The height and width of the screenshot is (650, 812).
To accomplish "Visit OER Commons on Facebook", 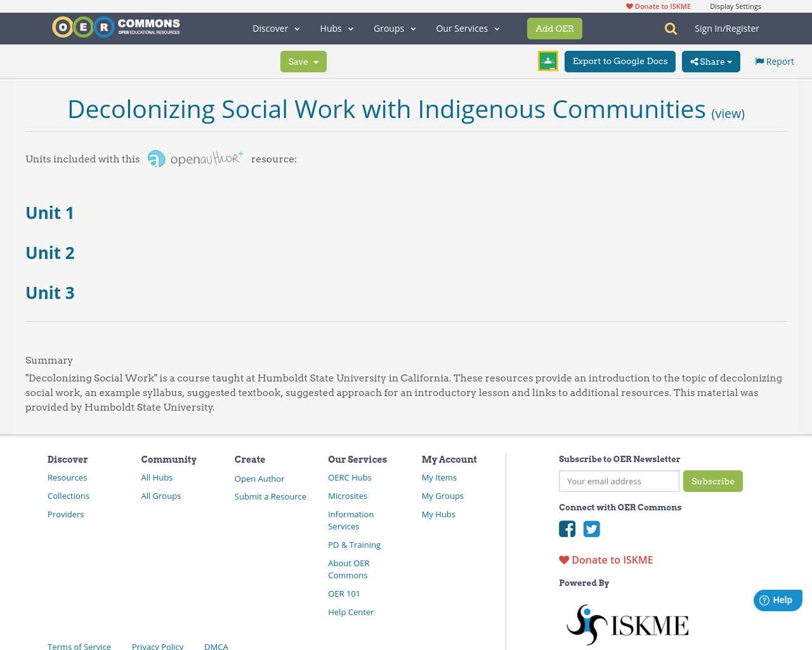I will point(566,527).
